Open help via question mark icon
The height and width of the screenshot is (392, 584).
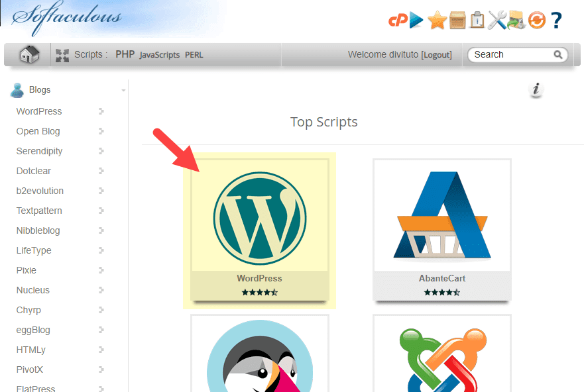tap(556, 20)
